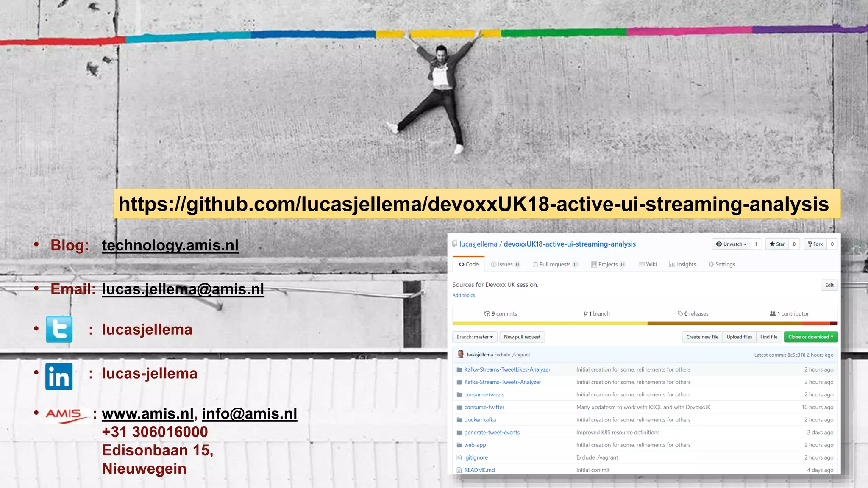Click file icon next to README.md

coord(459,470)
